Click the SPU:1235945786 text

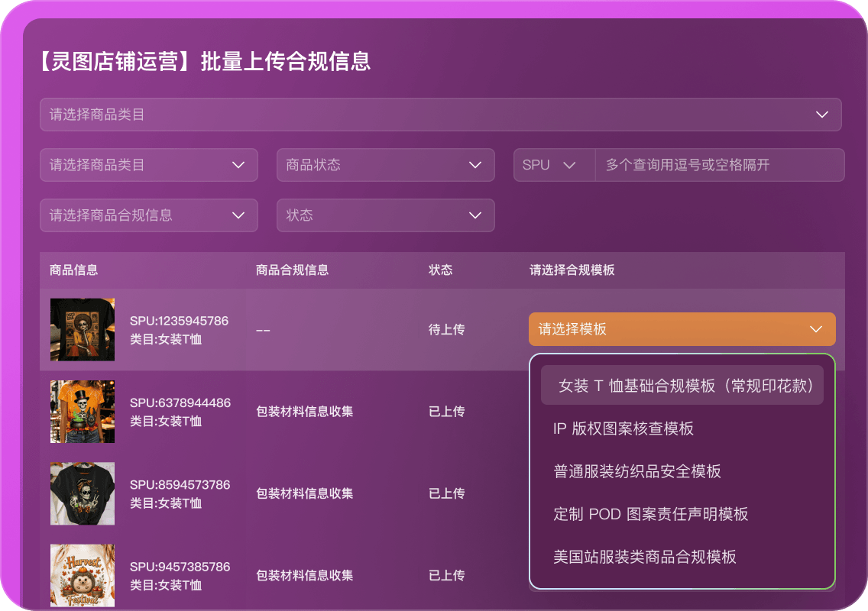tap(180, 321)
